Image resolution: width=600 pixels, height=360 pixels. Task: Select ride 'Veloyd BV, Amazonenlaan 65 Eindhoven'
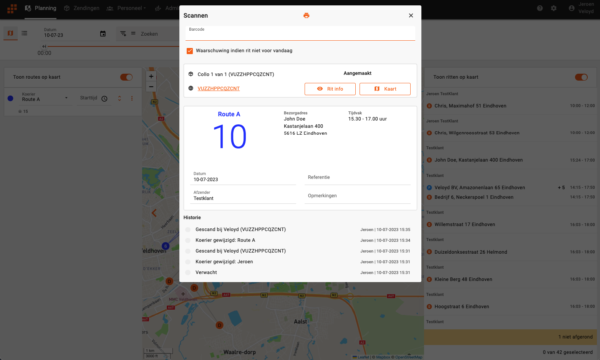pos(511,187)
